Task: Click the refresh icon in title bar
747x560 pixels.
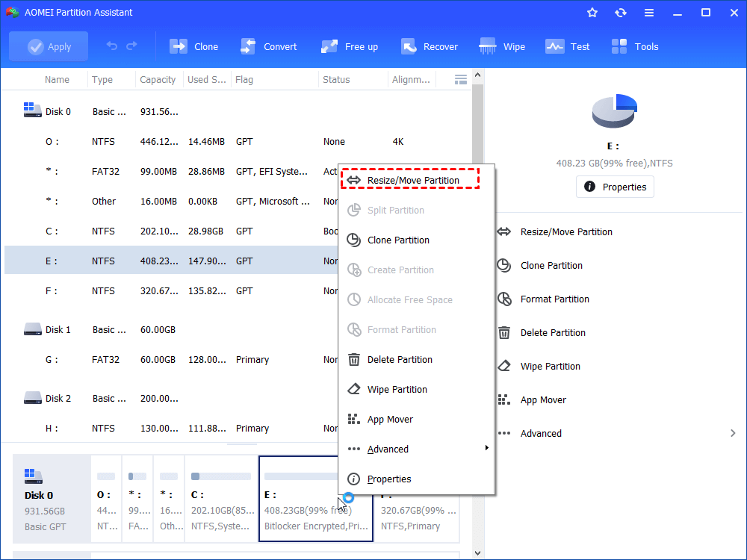Action: pyautogui.click(x=620, y=13)
